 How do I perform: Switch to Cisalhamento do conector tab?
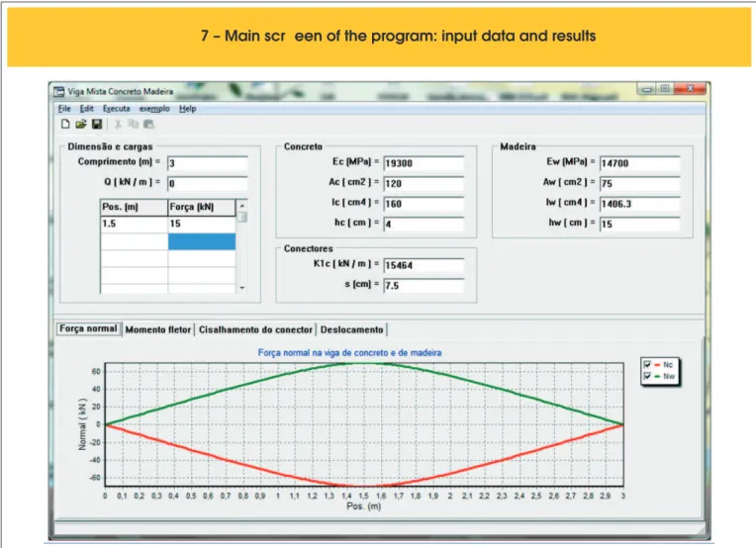[255, 329]
